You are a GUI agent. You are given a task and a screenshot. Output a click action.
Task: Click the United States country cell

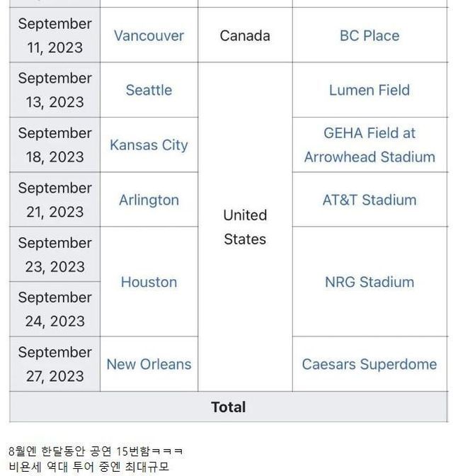pyautogui.click(x=245, y=227)
